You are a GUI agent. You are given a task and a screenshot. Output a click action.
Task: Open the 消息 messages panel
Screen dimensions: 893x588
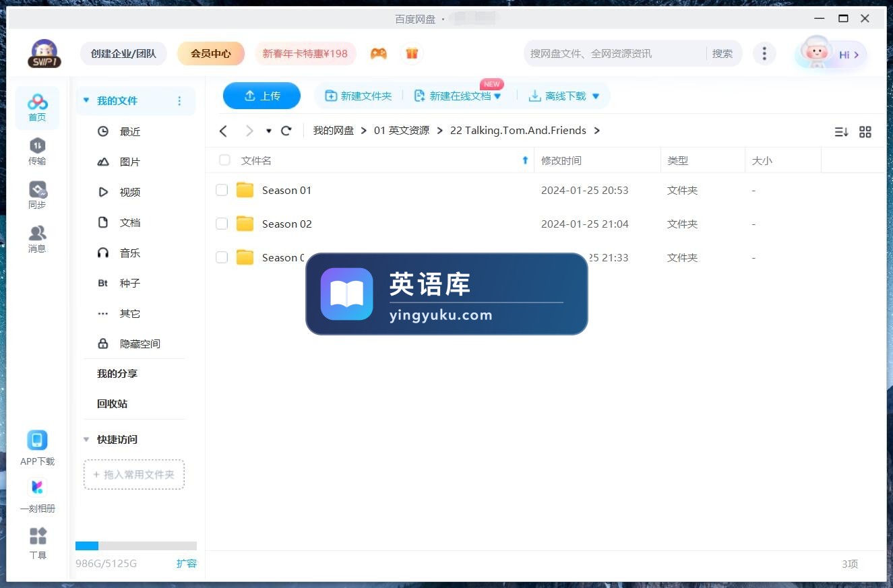click(x=37, y=239)
